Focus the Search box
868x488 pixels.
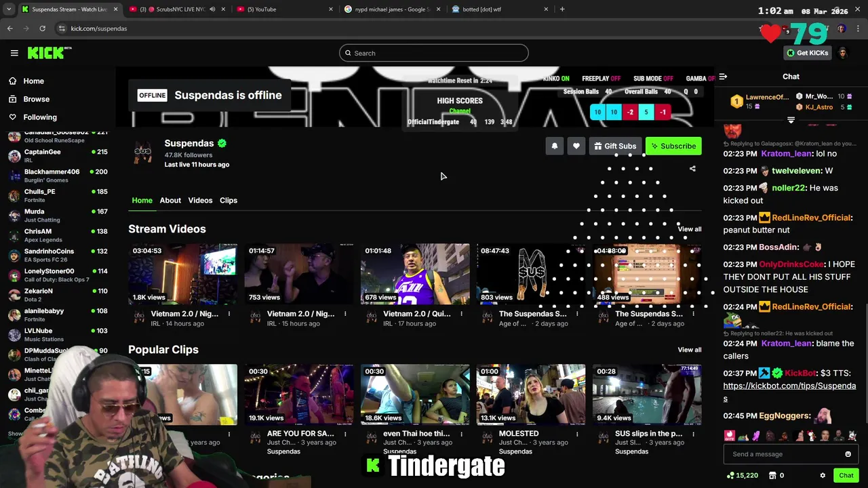[434, 53]
